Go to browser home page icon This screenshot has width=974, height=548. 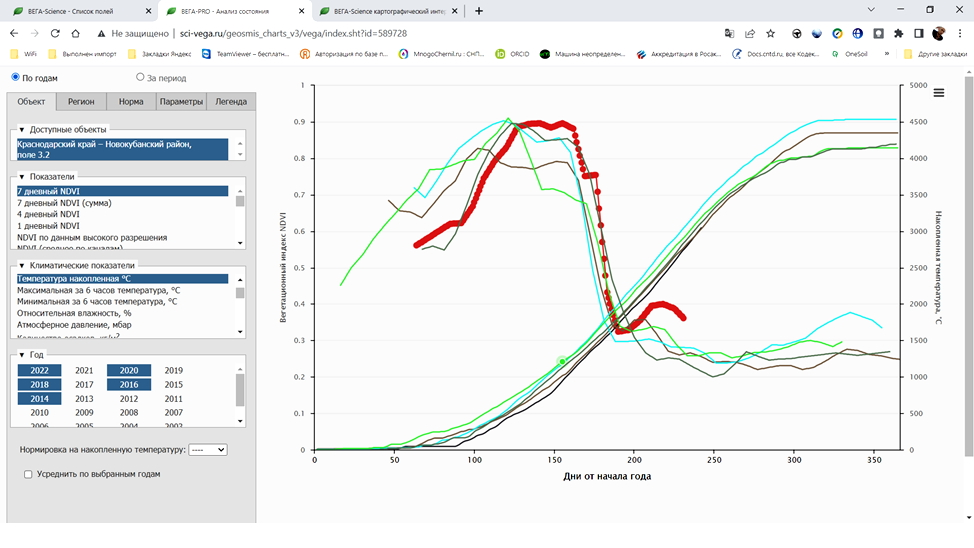point(75,34)
